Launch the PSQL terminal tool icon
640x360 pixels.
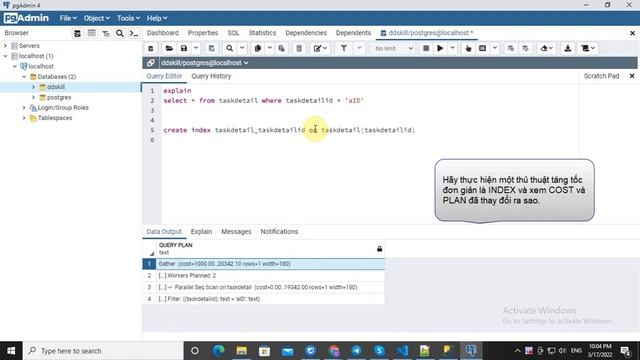133,33
